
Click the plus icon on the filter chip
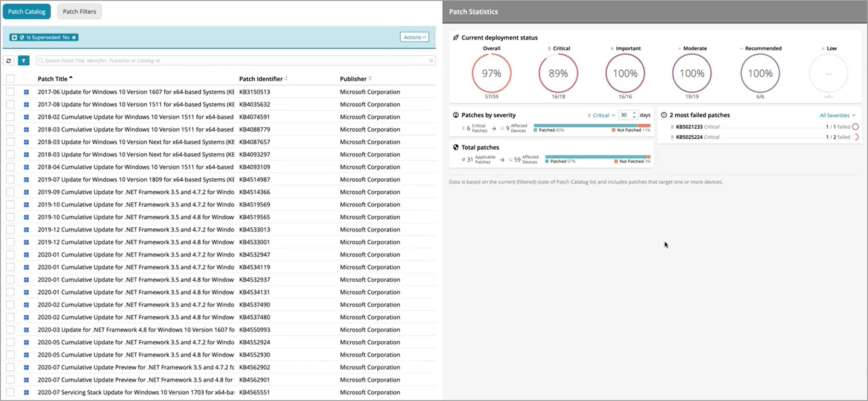pyautogui.click(x=14, y=37)
